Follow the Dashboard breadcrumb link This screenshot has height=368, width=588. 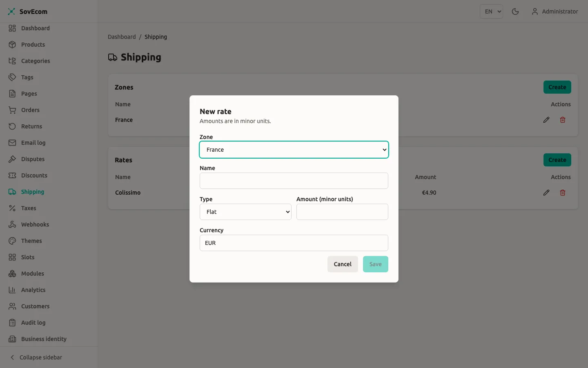click(x=122, y=37)
